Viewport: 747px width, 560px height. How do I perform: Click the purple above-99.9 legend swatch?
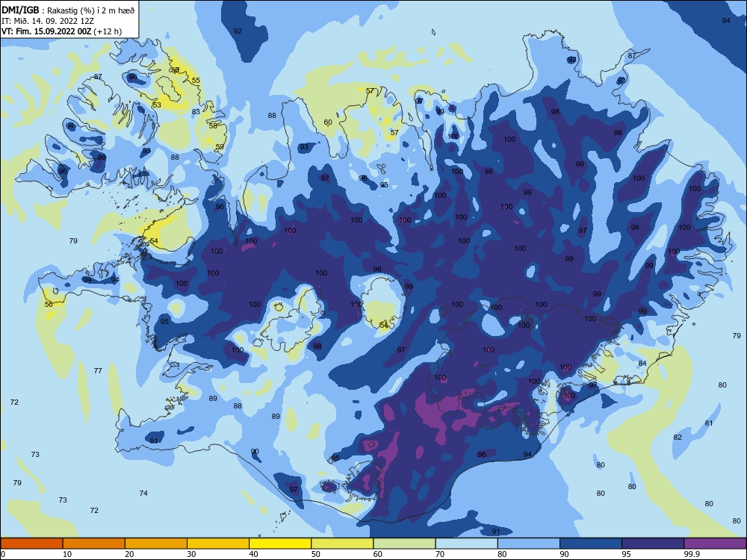(715, 544)
